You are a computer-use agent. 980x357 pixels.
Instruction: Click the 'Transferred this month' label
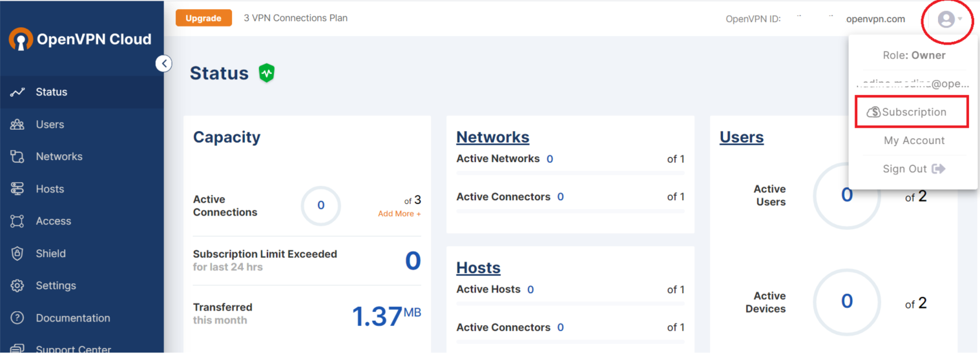click(223, 313)
